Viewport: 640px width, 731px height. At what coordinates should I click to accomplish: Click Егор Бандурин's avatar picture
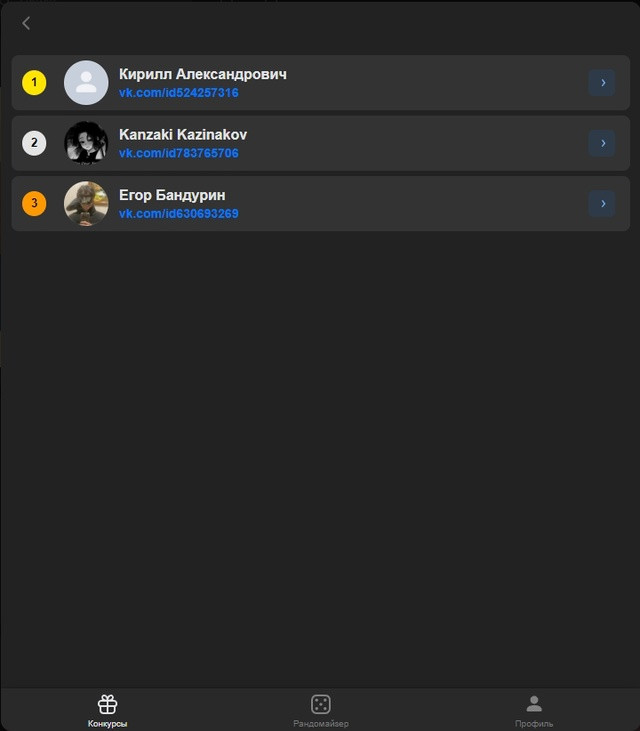tap(86, 203)
